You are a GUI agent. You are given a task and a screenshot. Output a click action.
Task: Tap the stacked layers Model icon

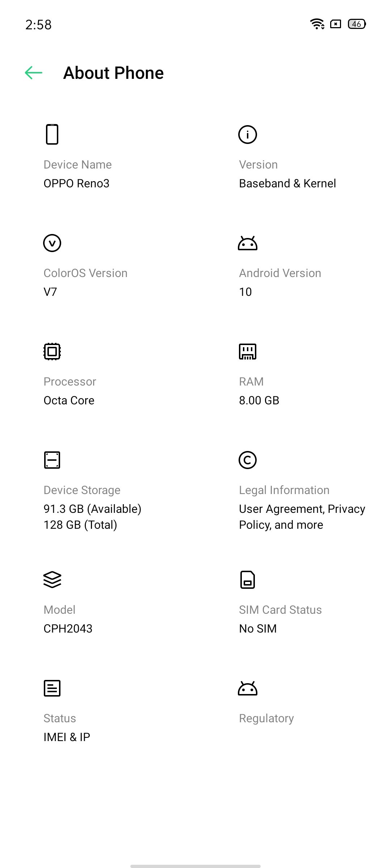point(52,580)
